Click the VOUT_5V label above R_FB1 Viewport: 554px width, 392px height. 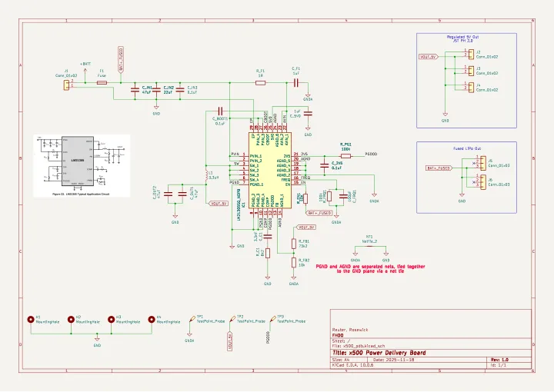305,228
